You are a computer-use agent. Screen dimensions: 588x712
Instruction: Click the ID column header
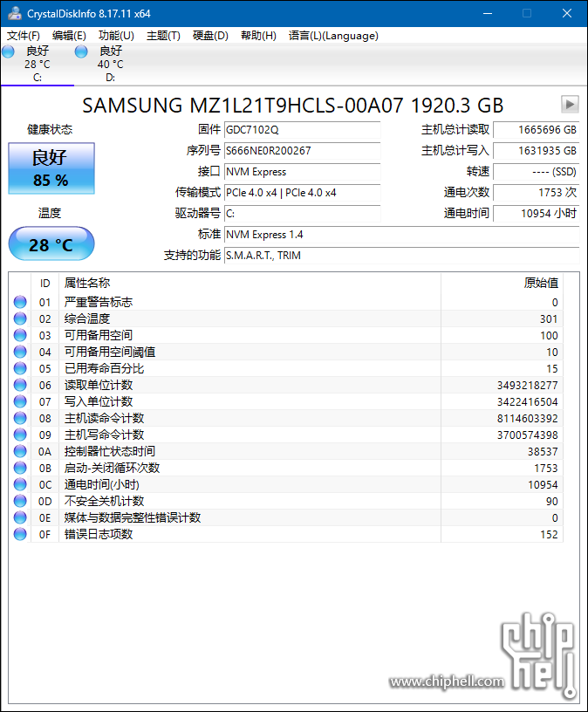coord(45,283)
